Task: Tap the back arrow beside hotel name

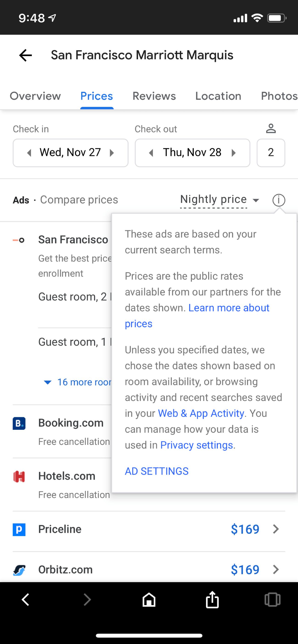Action: click(x=25, y=55)
